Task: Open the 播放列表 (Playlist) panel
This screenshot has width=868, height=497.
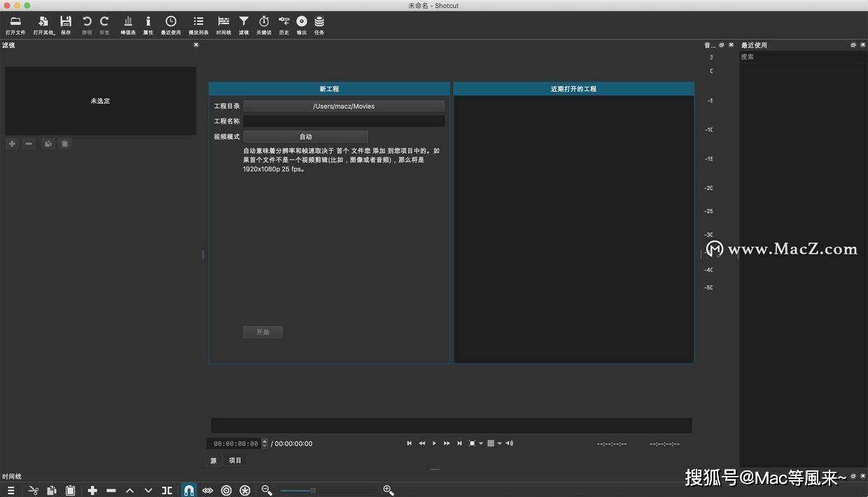Action: (198, 25)
